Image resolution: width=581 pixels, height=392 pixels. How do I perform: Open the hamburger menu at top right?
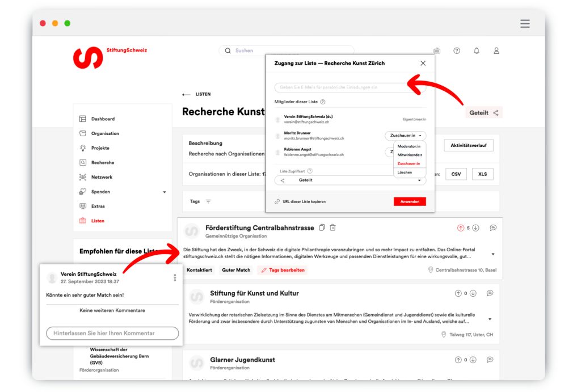coord(525,24)
